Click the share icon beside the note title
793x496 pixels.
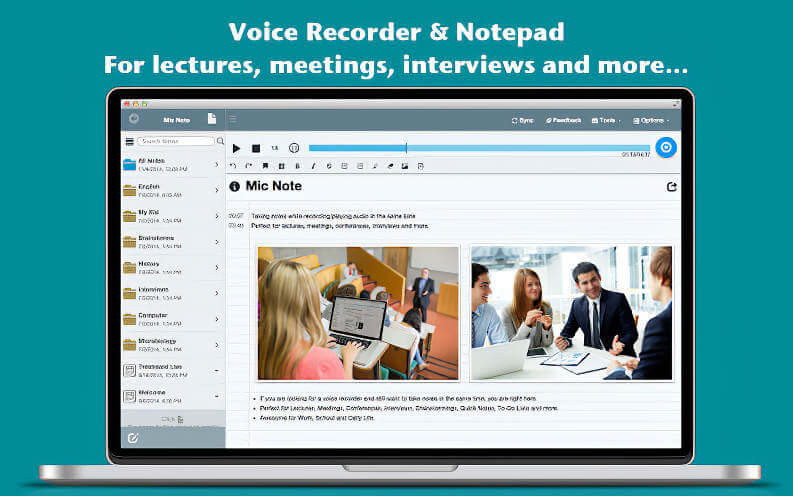pos(671,187)
